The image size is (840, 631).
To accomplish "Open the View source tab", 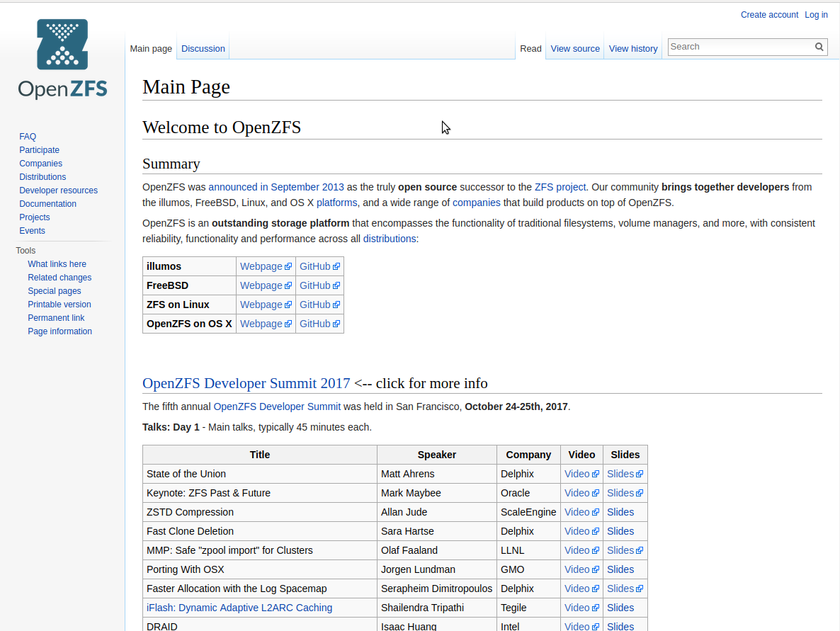I will point(575,48).
